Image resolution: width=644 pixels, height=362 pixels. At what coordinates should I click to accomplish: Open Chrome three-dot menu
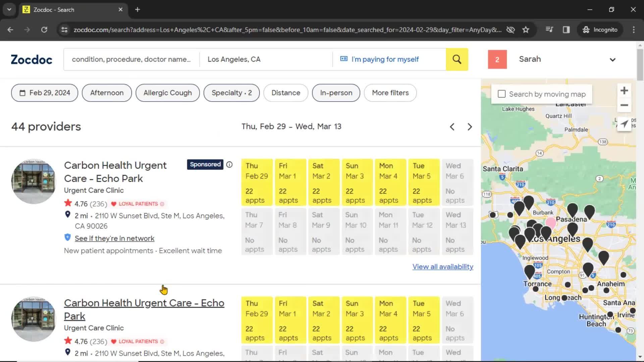[x=634, y=30]
